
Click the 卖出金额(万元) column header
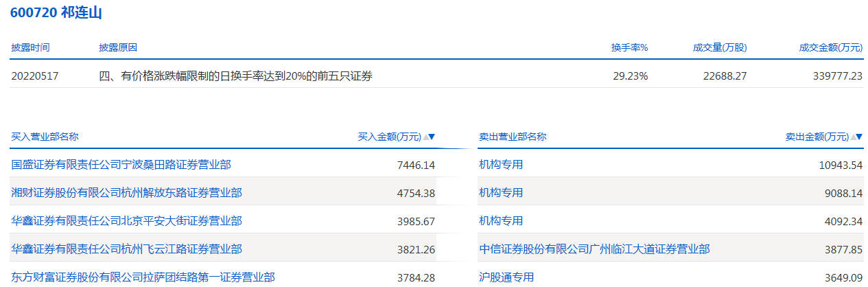pos(817,137)
